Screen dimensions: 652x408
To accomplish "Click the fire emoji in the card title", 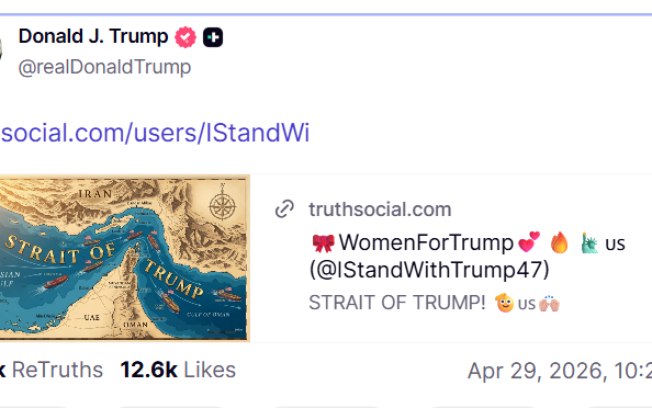I will (x=559, y=242).
